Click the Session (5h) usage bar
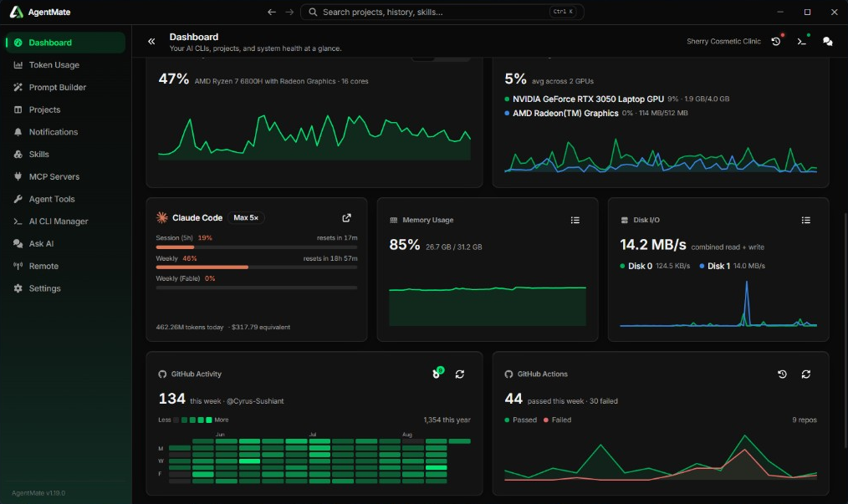848x504 pixels. 257,247
